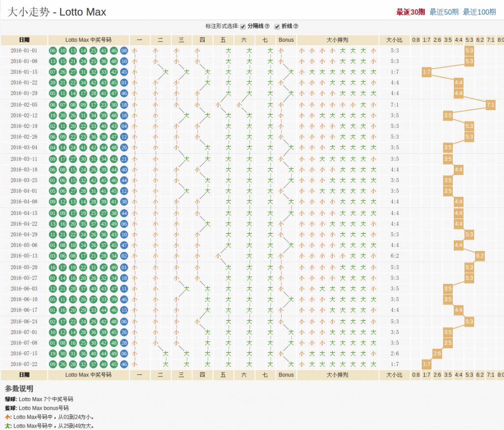This screenshot has width=504, height=430.
Task: Click the top Bonus column header
Action: coord(286,40)
